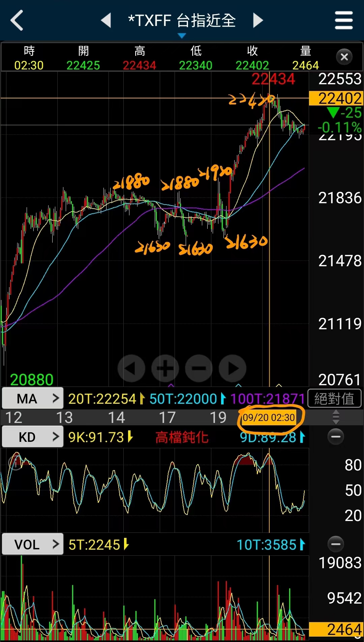
Task: Open the hamburger menu
Action: click(343, 20)
